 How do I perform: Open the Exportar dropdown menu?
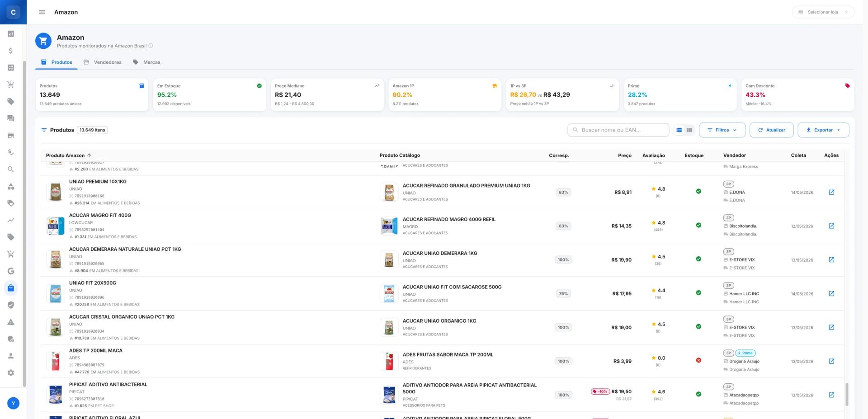pyautogui.click(x=823, y=130)
